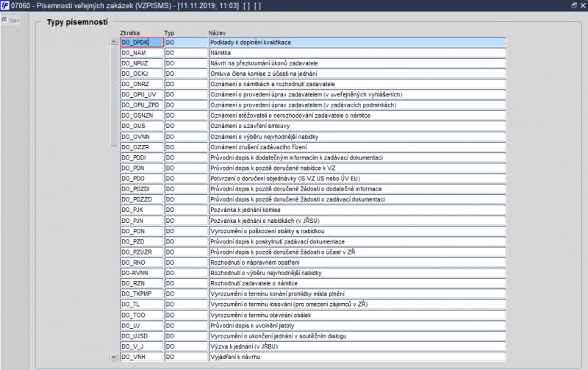
Task: Select the DO_PDO abbreviation field
Action: pyautogui.click(x=142, y=179)
